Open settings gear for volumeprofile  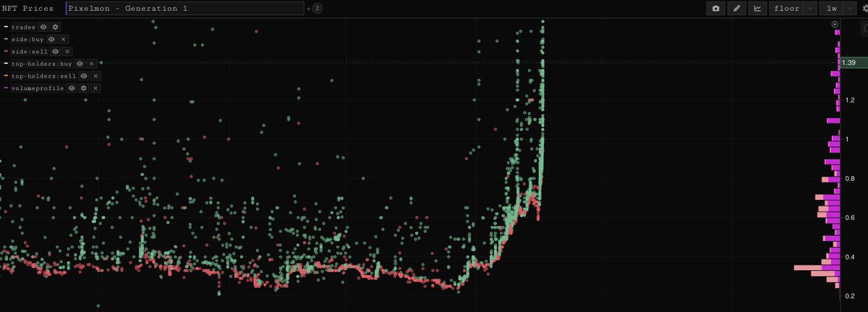[84, 88]
